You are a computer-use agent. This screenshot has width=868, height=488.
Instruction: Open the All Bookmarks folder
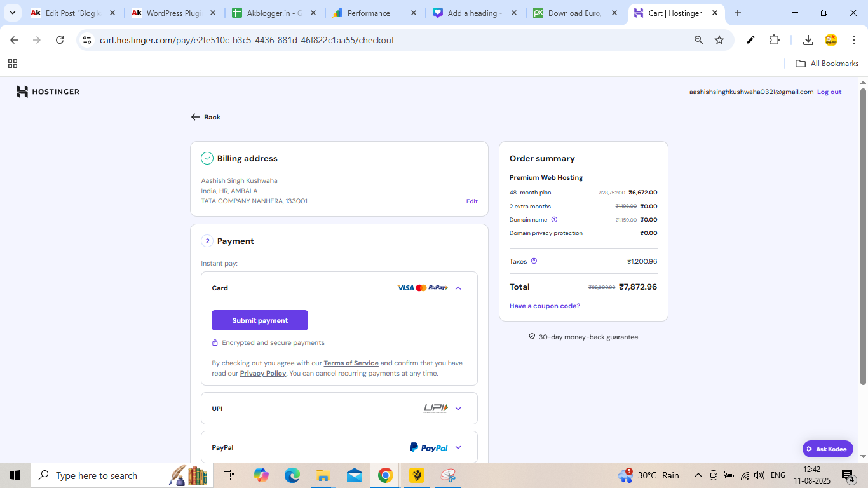(x=827, y=64)
